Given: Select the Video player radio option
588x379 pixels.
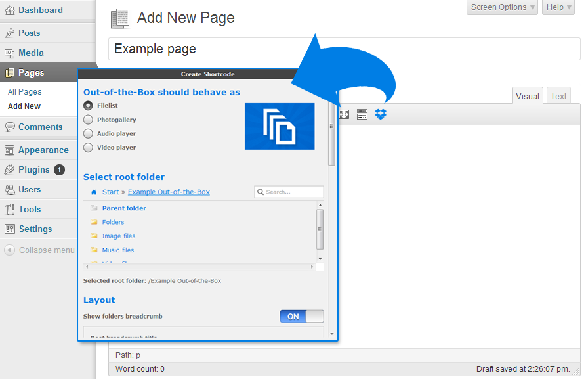Looking at the screenshot, I should [88, 148].
